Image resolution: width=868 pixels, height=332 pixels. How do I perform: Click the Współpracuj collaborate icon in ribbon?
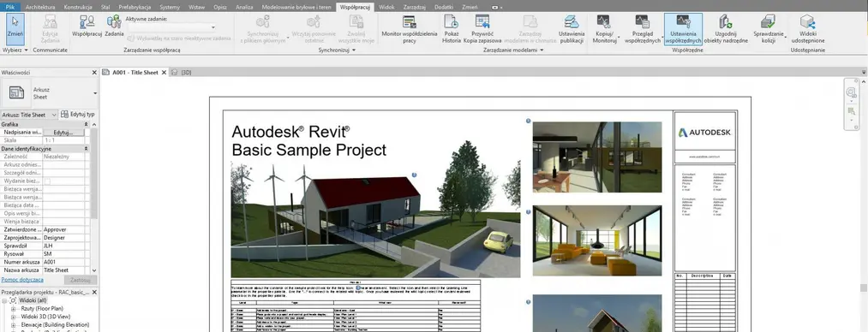(x=87, y=27)
